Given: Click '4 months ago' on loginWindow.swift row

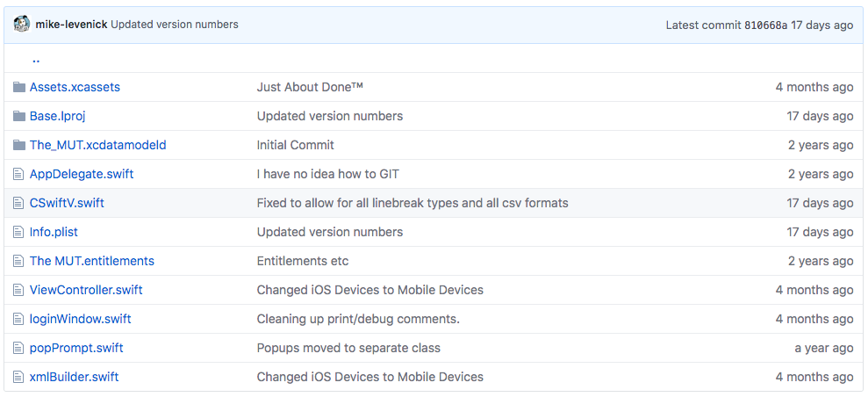Looking at the screenshot, I should tap(814, 319).
